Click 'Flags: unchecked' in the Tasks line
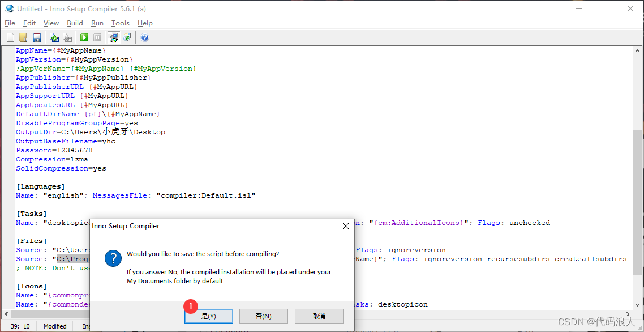Screen dimensions: 644x332 [514, 223]
